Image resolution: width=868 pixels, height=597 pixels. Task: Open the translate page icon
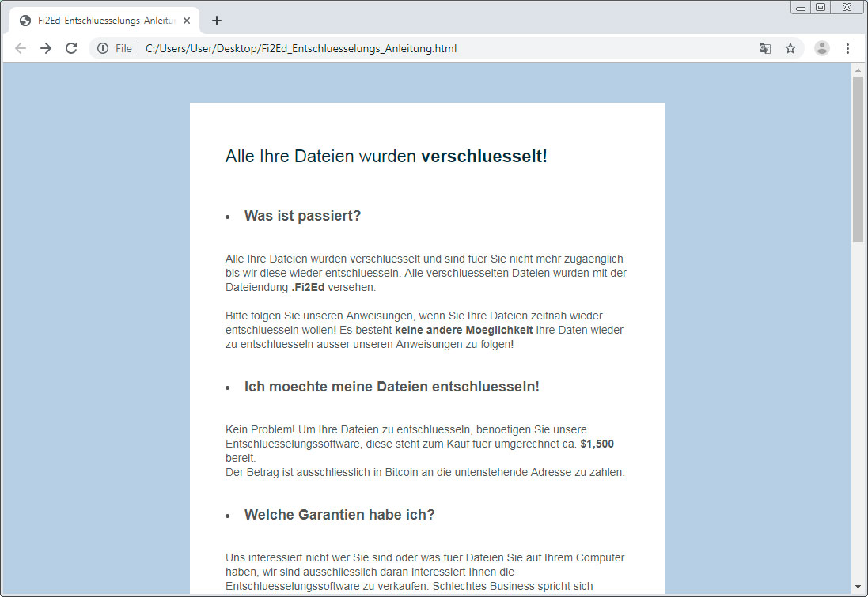[765, 49]
